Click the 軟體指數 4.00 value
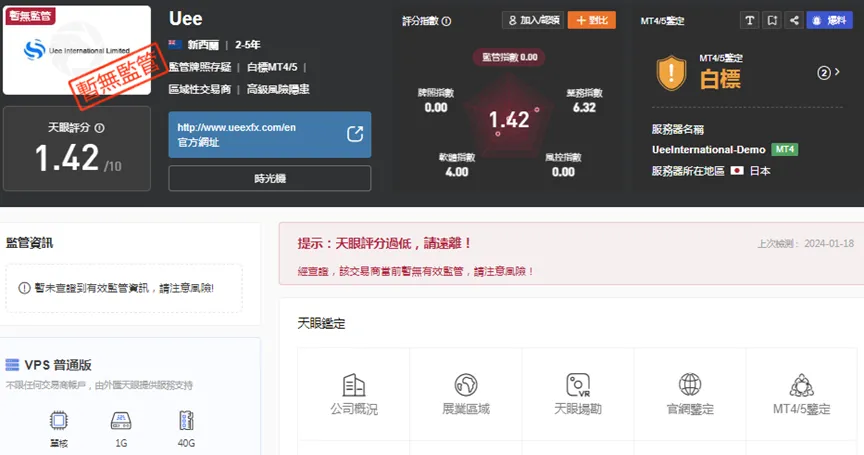Viewport: 864px width, 455px height. pos(457,172)
